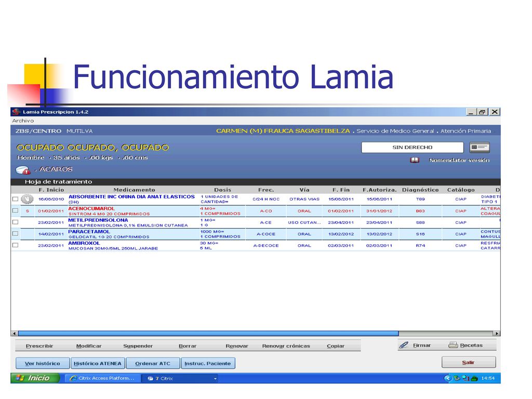The image size is (532, 399).
Task: Click the Diagnóstico column header
Action: coord(420,190)
